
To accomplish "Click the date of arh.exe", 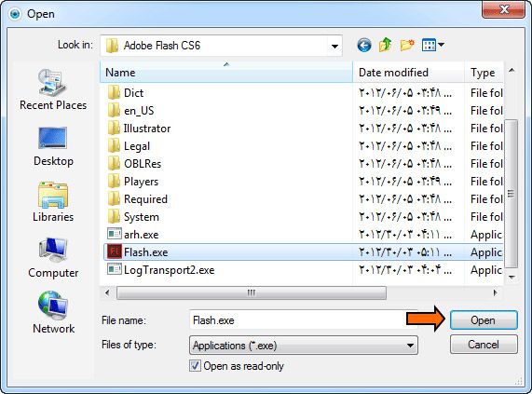I will pos(405,235).
